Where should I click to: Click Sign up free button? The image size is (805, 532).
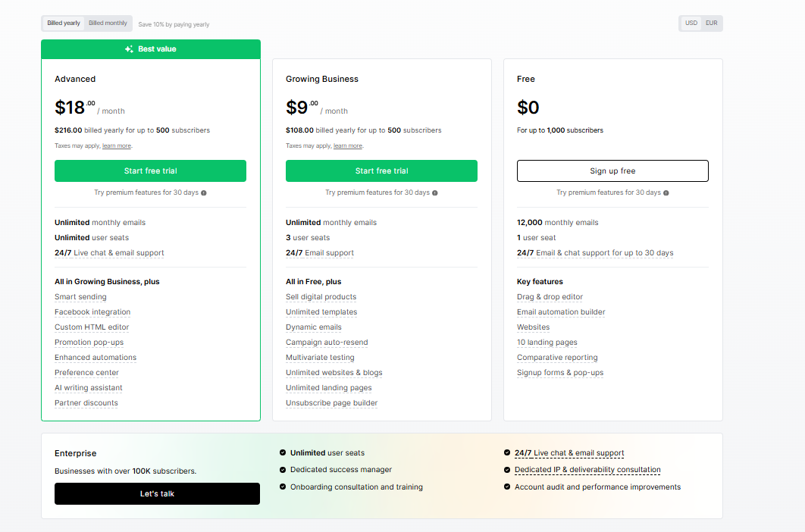coord(612,171)
